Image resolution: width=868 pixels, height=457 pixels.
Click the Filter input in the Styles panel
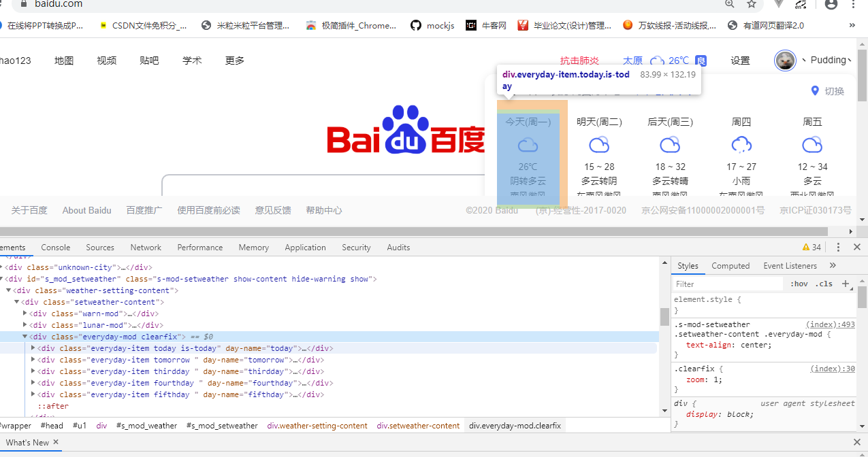(726, 284)
